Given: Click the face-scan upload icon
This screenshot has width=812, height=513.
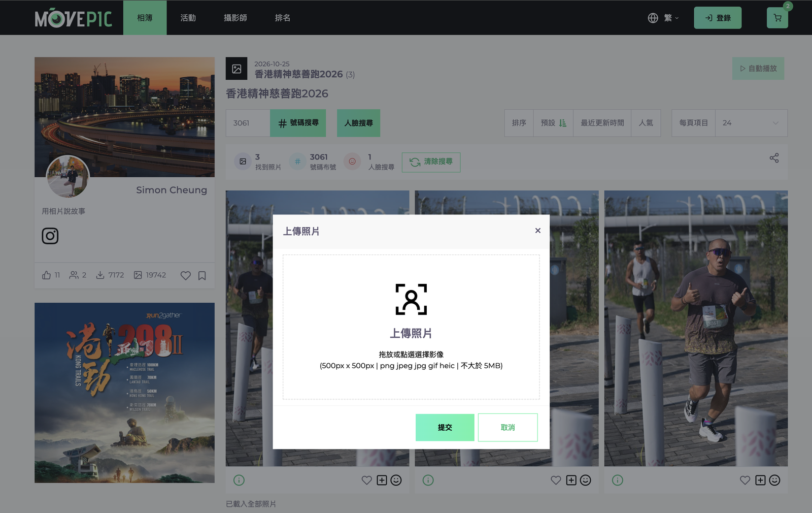Looking at the screenshot, I should point(411,299).
